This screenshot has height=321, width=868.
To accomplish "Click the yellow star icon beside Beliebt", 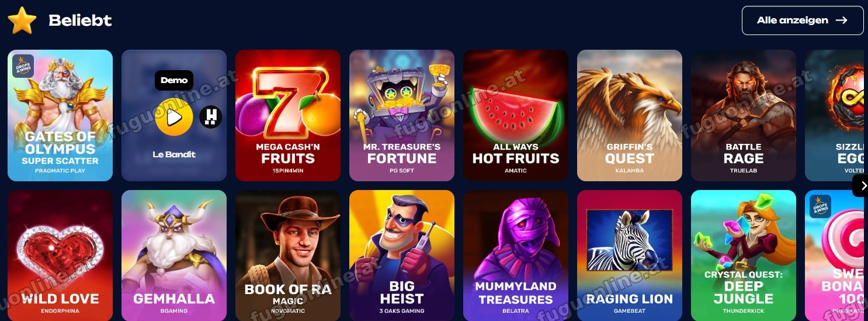I will [x=22, y=20].
